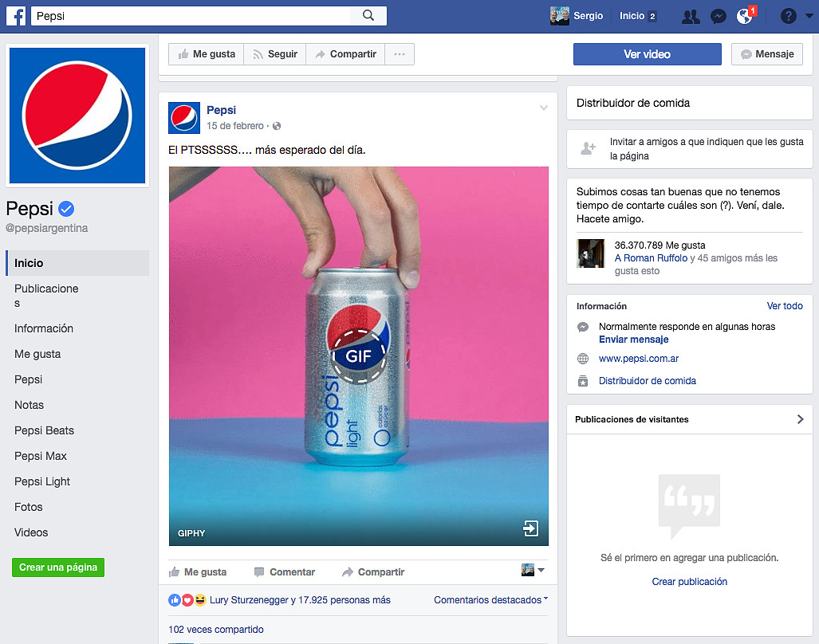
Task: Open A Roman Ruffolo link
Action: 651,257
